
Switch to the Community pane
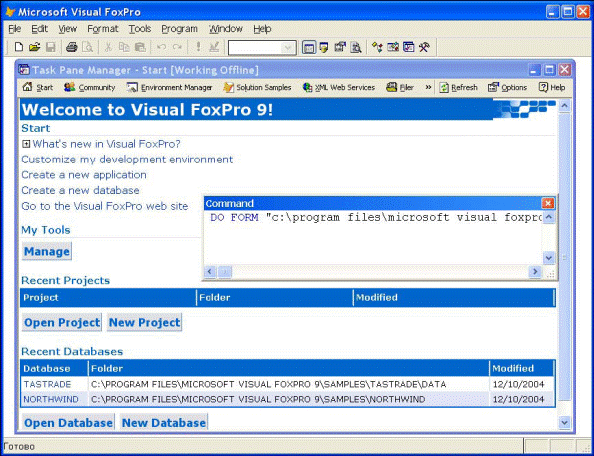tap(89, 87)
